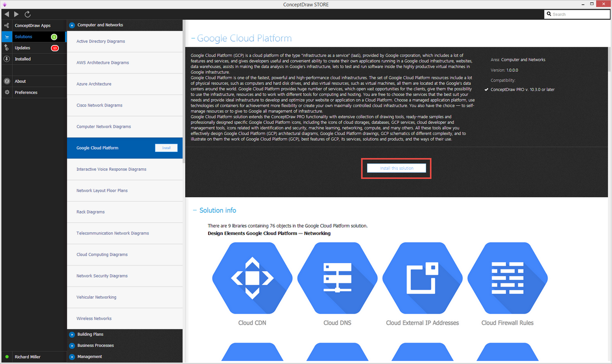612x364 pixels.
Task: Select Wireless Networks solution
Action: pos(124,319)
